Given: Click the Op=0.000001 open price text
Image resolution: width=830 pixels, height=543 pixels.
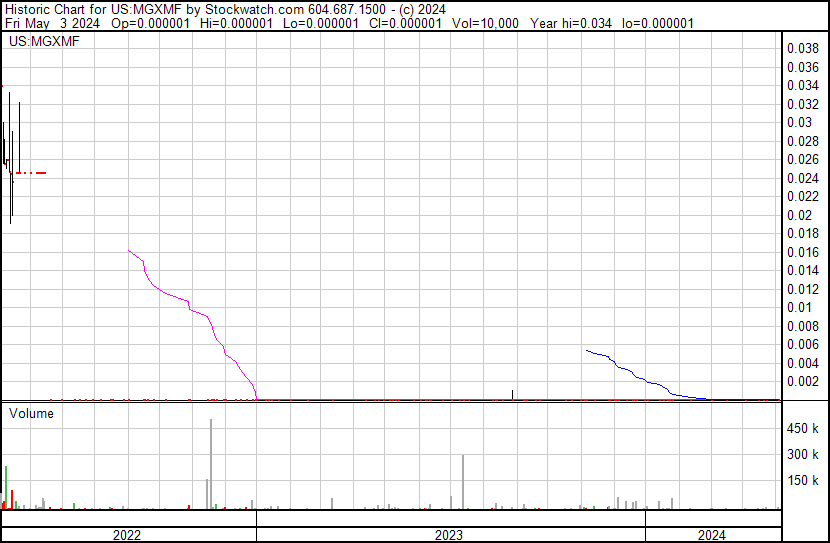Looking at the screenshot, I should pos(150,23).
